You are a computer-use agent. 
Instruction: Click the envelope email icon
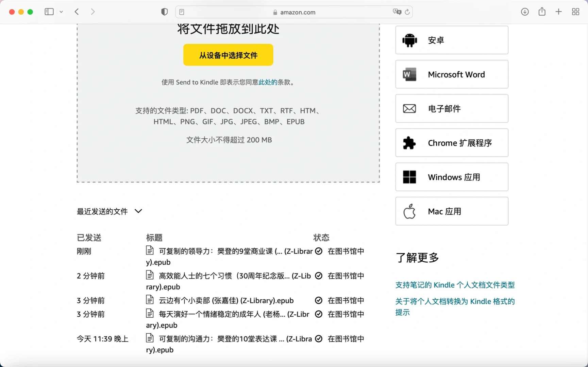[409, 109]
